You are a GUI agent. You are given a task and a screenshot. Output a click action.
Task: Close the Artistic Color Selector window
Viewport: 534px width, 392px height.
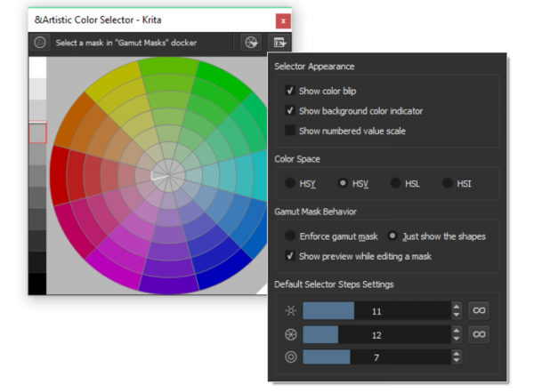click(283, 20)
